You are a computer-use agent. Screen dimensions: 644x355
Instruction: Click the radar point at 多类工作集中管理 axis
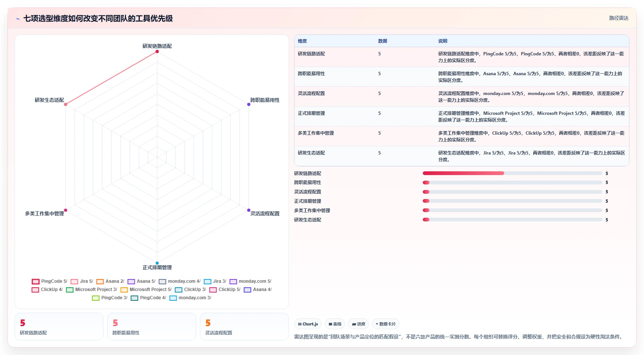[65, 210]
